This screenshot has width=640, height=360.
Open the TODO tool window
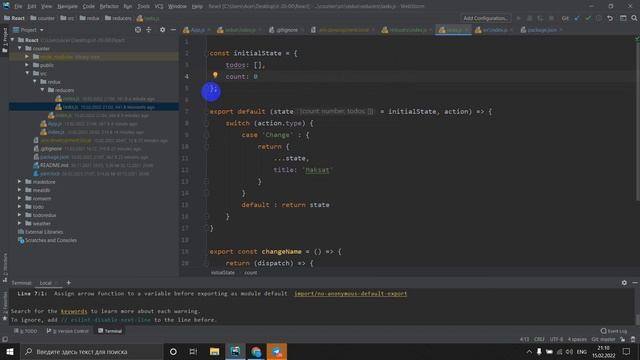tap(26, 331)
